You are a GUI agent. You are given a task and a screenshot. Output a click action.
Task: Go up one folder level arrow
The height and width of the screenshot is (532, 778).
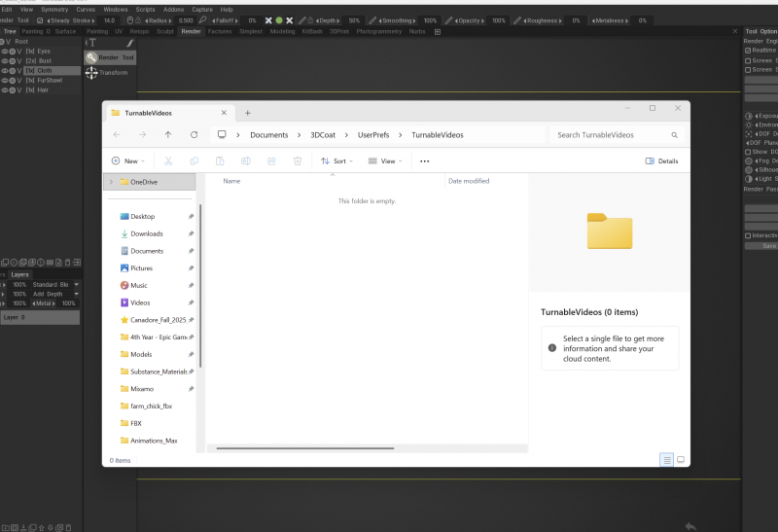click(168, 134)
